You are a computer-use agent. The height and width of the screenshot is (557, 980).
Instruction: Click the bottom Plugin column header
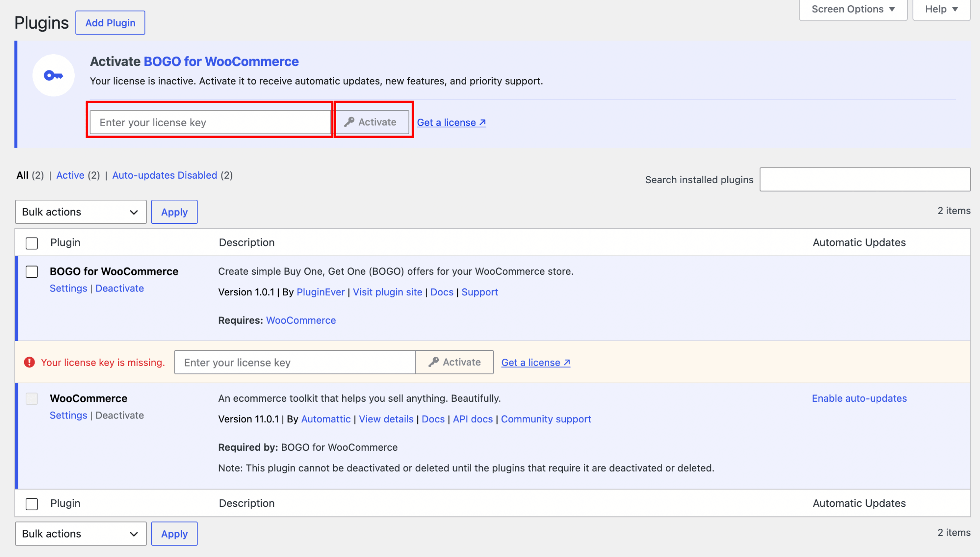pos(65,503)
